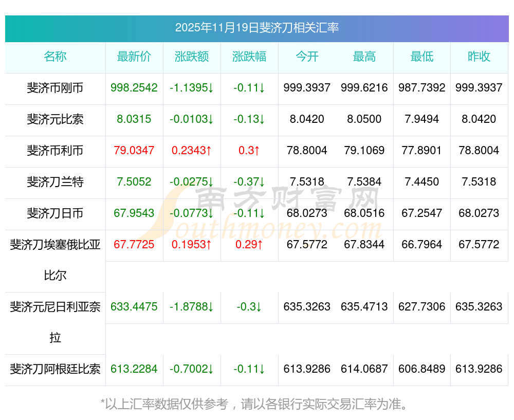Click highest value 635.4713
The image size is (514, 420).
tap(364, 307)
